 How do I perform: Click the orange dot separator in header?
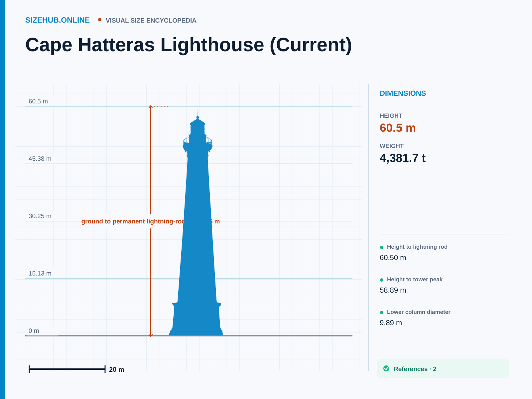(100, 20)
